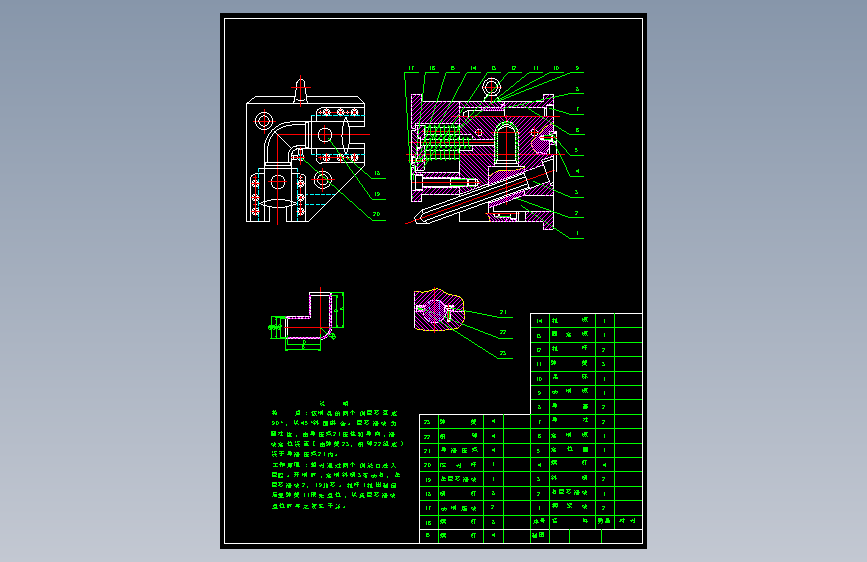The image size is (867, 562).
Task: Click callout number 1 right of section view
Action: pyautogui.click(x=577, y=233)
